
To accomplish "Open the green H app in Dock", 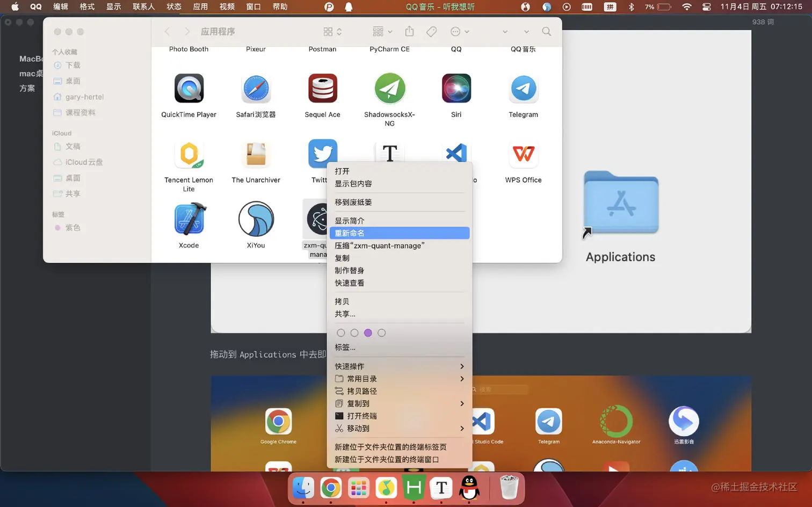I will click(414, 488).
